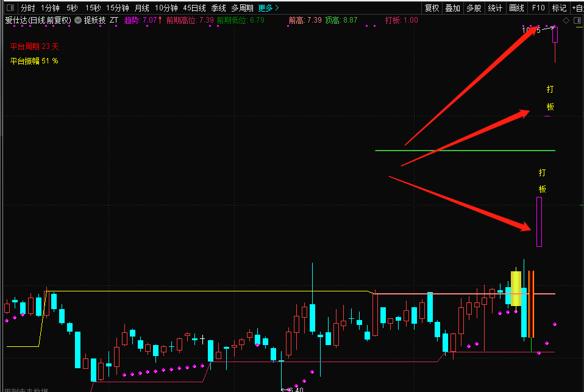The image size is (584, 392).
Task: Switch to 月线 monthly chart
Action: click(142, 8)
